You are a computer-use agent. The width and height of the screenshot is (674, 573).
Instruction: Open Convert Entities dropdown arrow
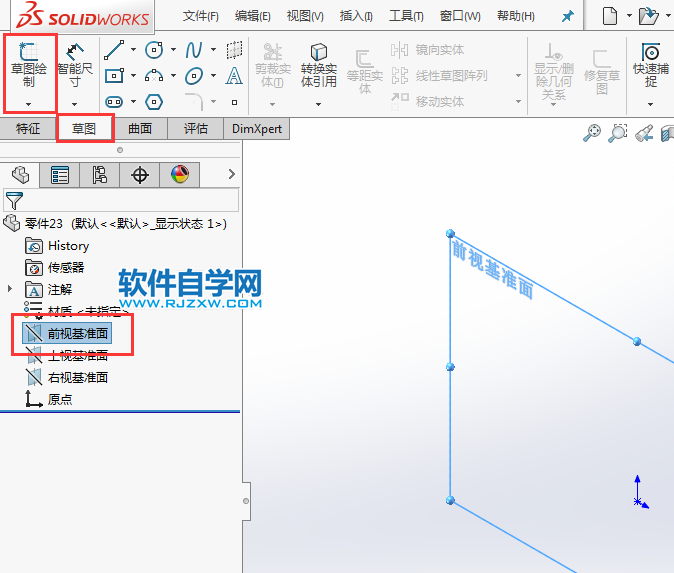point(319,104)
